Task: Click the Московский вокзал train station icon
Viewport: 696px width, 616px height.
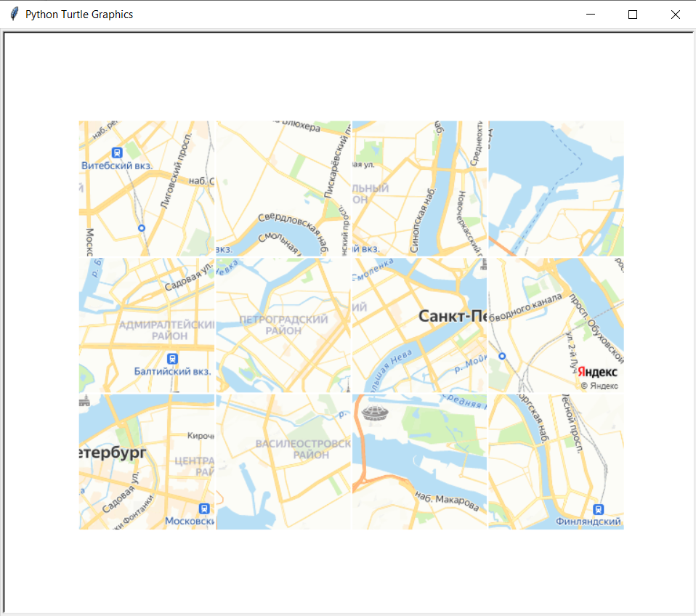Action: (204, 508)
